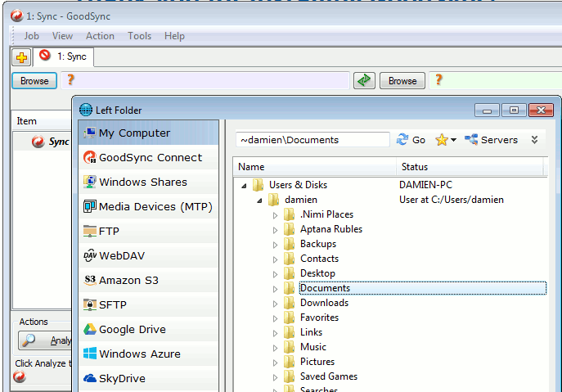Select SFTP connection type
This screenshot has height=392, width=562.
pos(148,305)
